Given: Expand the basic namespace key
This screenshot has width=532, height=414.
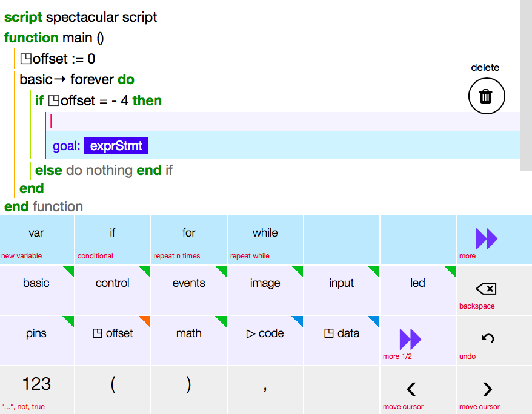Looking at the screenshot, I should tap(36, 283).
